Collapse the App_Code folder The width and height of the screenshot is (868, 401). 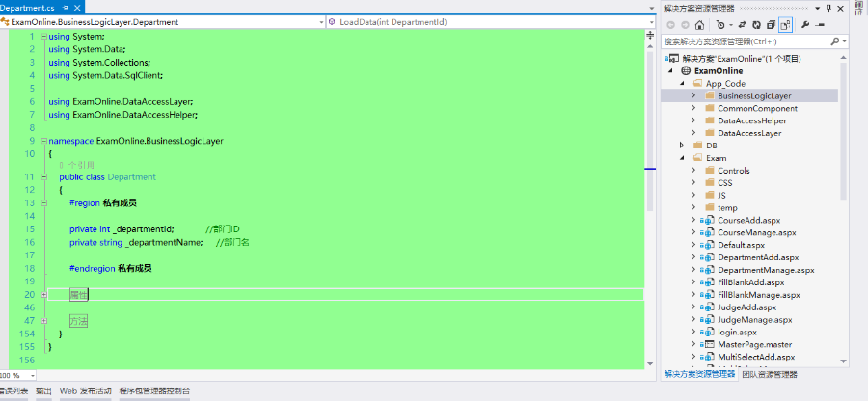683,84
